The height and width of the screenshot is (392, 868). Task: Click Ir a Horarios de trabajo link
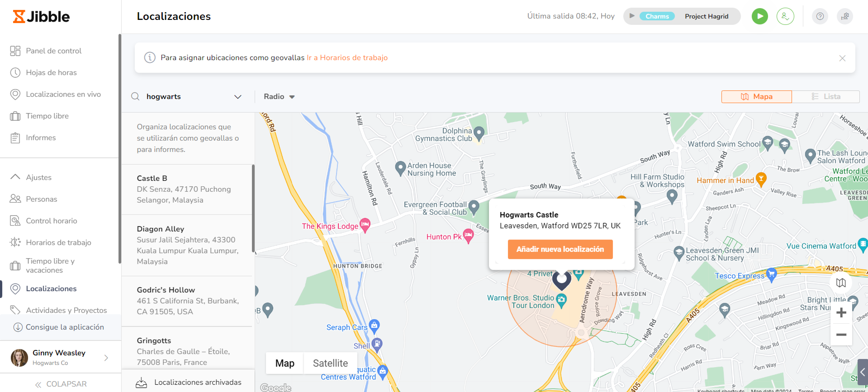coord(347,58)
